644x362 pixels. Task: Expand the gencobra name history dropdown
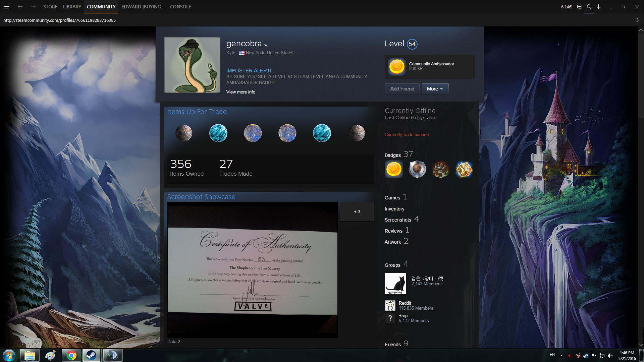(266, 45)
